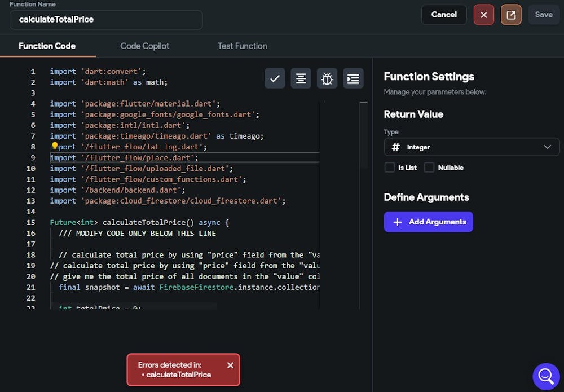Viewport: 564px width, 392px height.
Task: Switch to the Test Function tab
Action: click(x=243, y=46)
